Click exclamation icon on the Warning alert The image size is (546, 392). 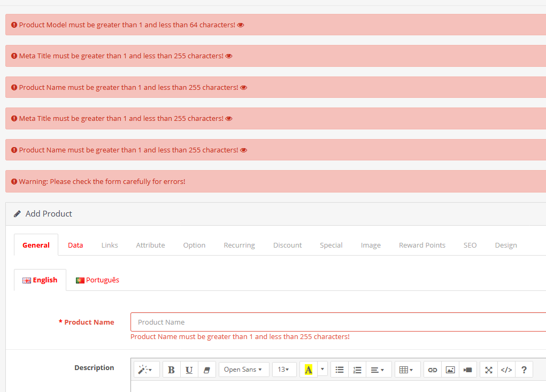(14, 181)
